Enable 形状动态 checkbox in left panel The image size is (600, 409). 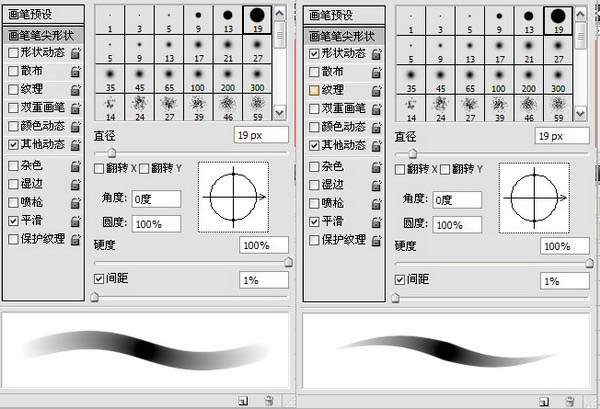click(x=12, y=53)
